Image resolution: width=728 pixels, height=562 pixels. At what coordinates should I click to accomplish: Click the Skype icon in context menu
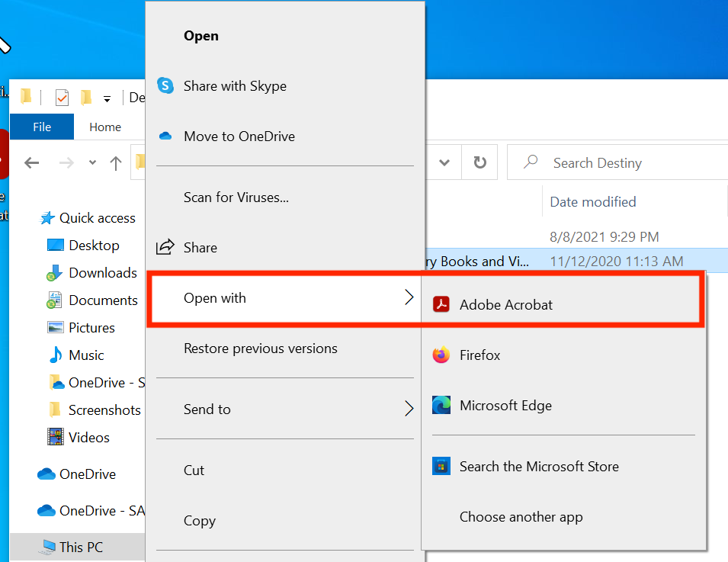[165, 85]
